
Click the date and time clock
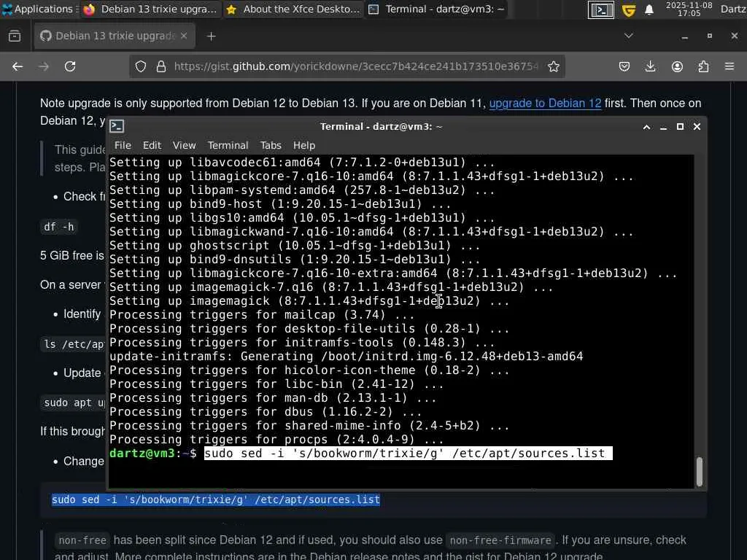tap(689, 9)
